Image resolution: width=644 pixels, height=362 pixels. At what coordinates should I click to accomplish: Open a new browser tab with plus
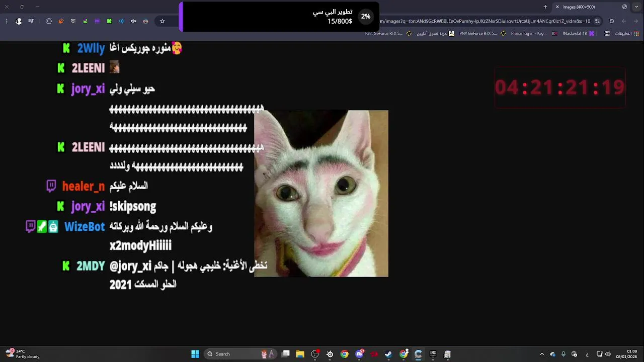545,7
